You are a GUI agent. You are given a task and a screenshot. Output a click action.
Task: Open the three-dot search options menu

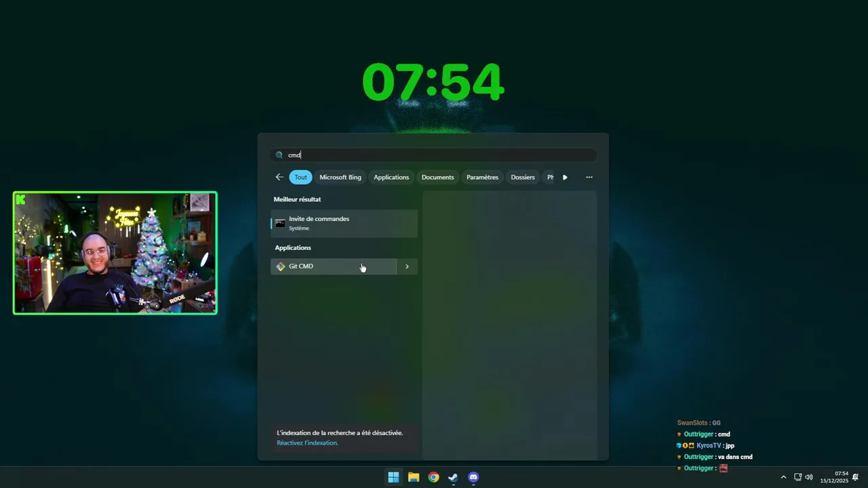[589, 178]
